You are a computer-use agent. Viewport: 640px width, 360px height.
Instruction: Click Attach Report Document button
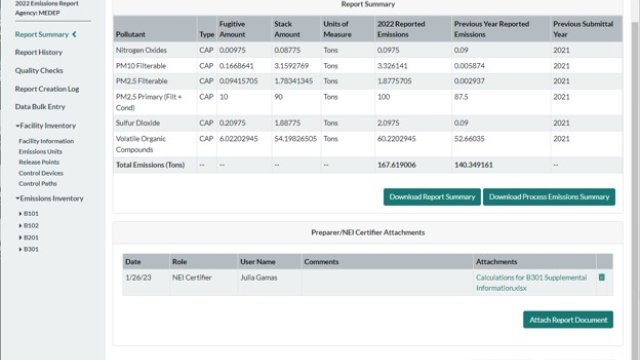point(568,320)
